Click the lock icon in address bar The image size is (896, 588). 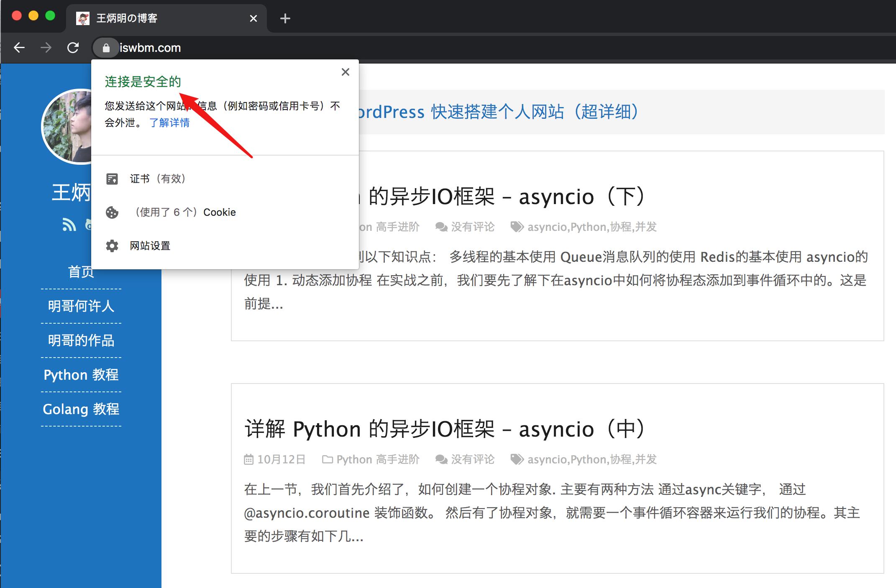coord(106,48)
